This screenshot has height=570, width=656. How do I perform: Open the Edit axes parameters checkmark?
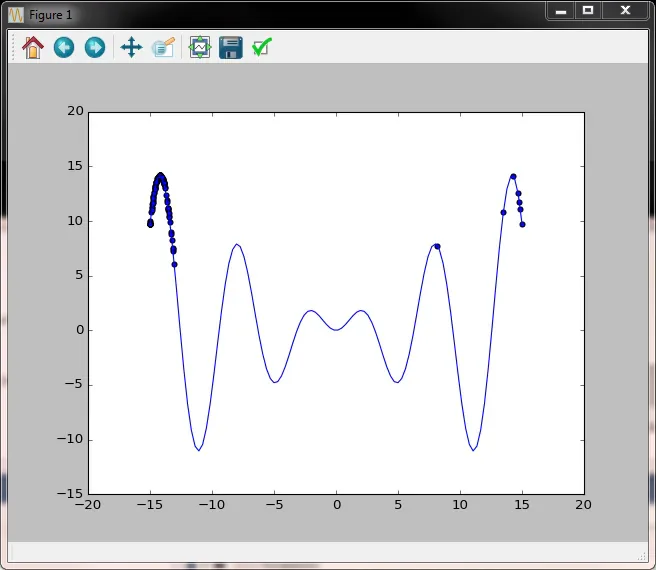click(x=262, y=47)
